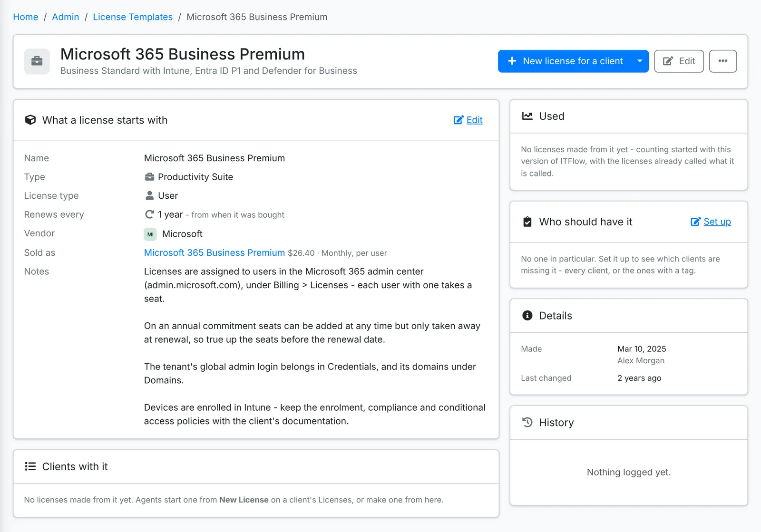Viewport: 761px width, 532px height.
Task: Click the MI vendor badge next to Microsoft
Action: tap(150, 234)
